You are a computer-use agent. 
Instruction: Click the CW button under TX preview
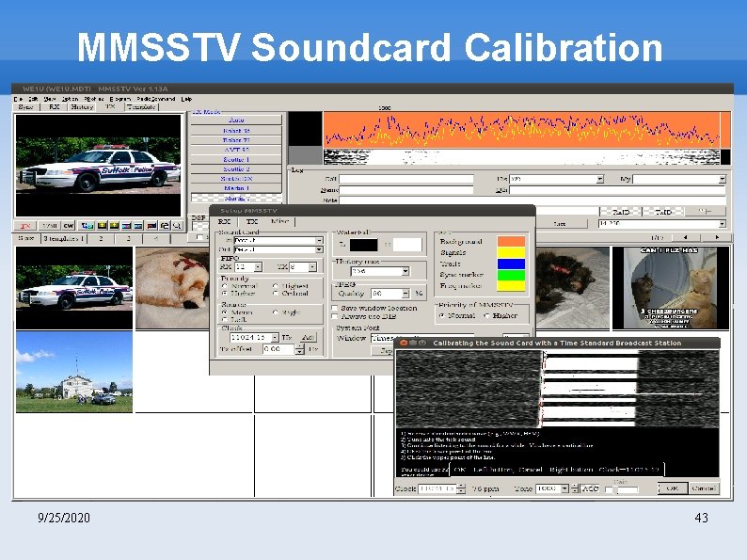(69, 226)
